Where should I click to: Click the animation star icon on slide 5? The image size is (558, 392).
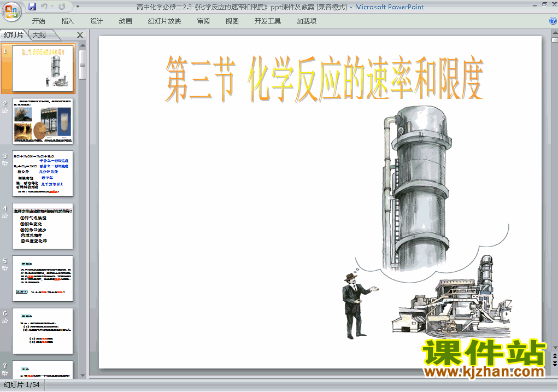[x=5, y=268]
